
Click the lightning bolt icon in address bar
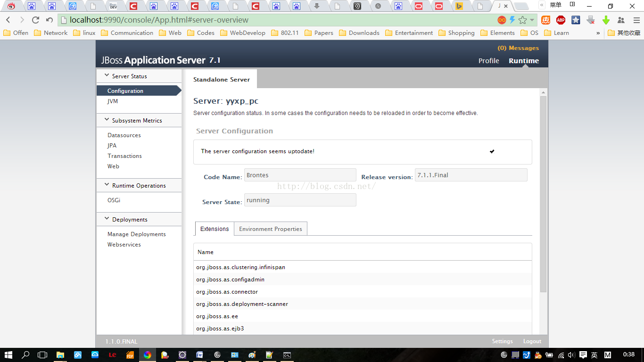pos(512,20)
